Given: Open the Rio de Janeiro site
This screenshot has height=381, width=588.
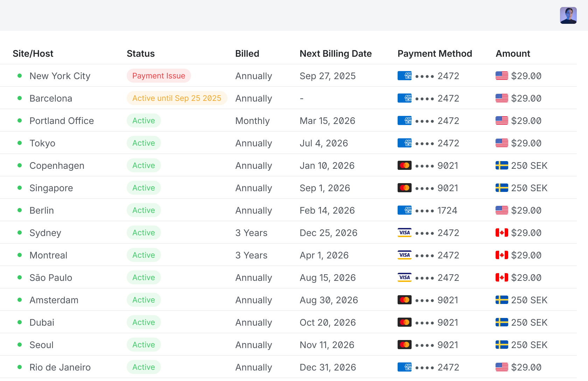Looking at the screenshot, I should point(60,367).
